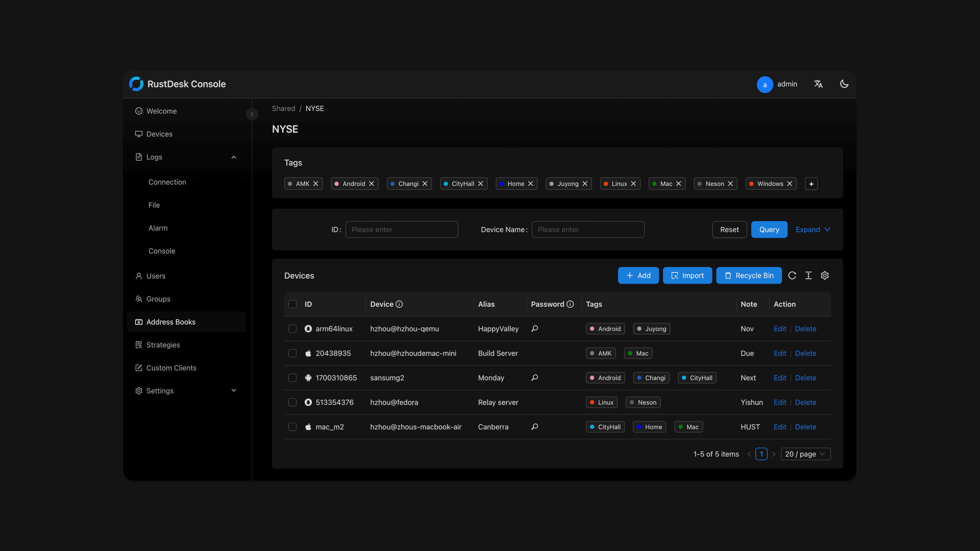
Task: Click the Import button
Action: (688, 275)
